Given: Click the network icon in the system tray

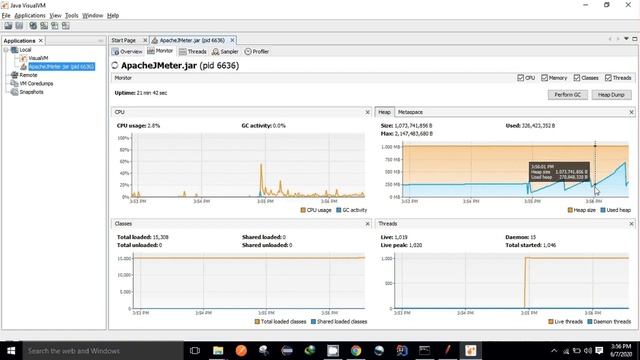Looking at the screenshot, I should pos(566,351).
